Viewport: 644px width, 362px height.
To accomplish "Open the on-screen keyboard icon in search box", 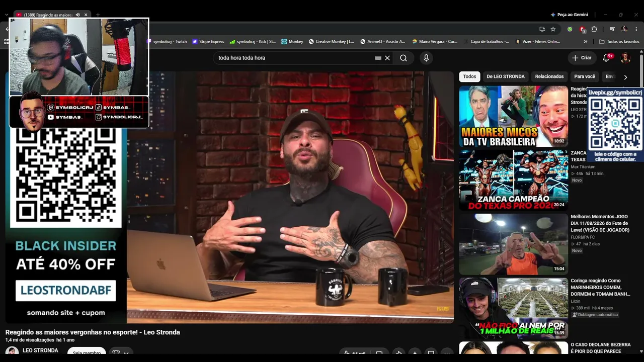I will coord(378,58).
